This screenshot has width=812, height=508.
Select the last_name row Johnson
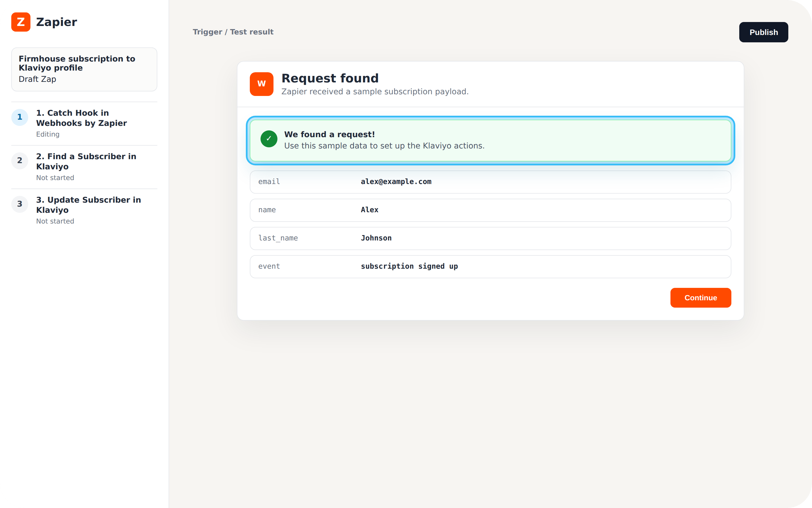click(490, 238)
